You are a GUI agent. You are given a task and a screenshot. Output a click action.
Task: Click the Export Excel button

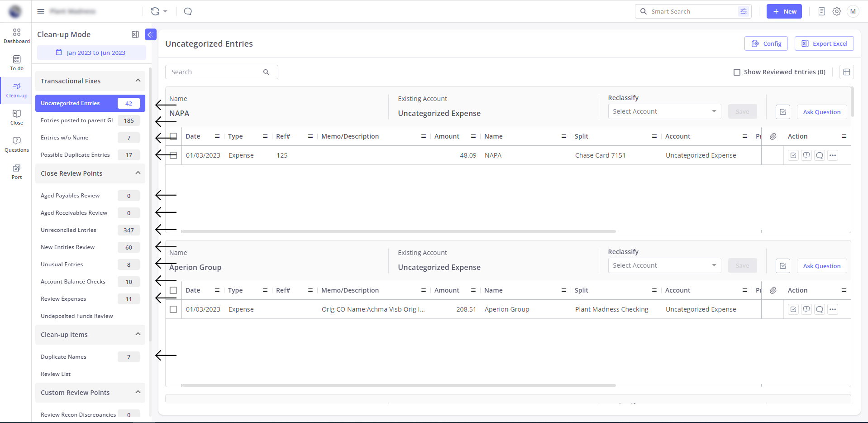point(824,43)
